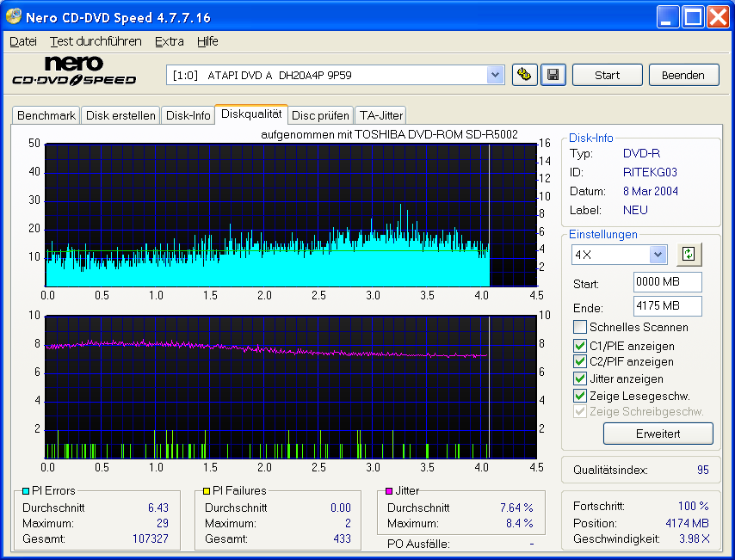Click the Ende MB input field

coord(667,306)
